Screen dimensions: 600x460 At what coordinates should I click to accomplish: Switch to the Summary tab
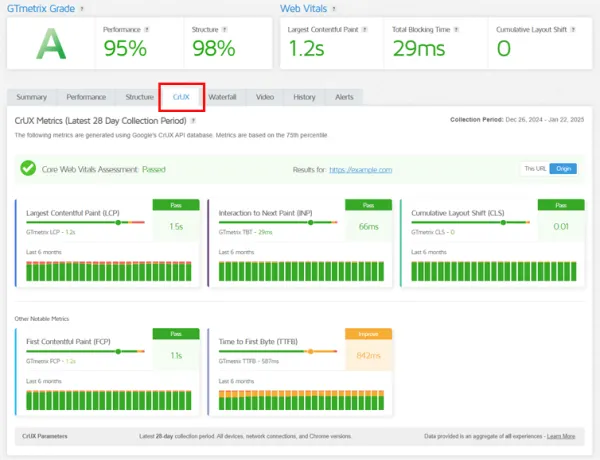click(32, 97)
